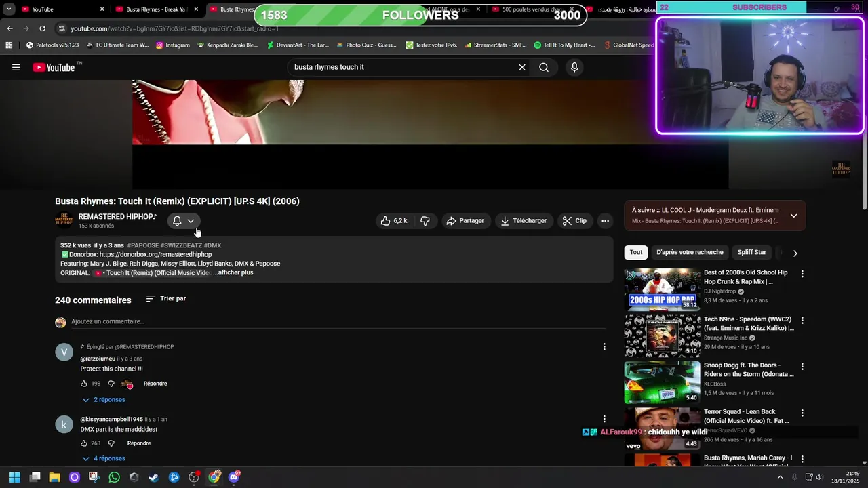Open the Trier par sort menu
868x488 pixels.
[x=166, y=299]
